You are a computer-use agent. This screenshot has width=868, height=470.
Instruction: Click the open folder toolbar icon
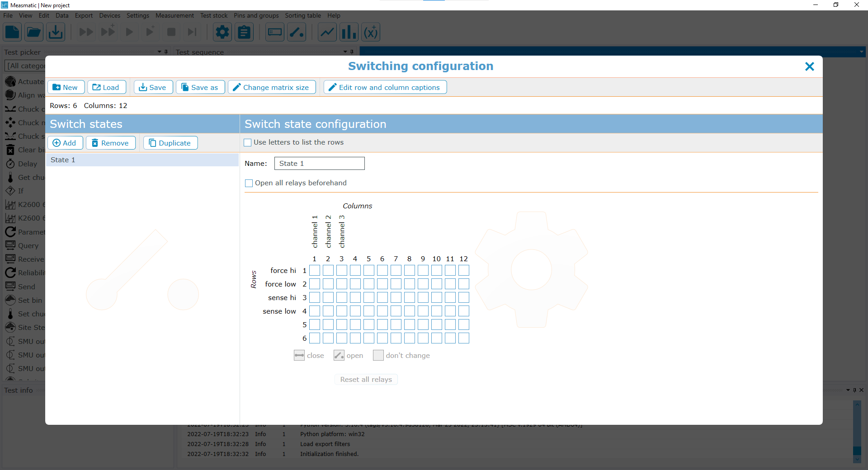[34, 32]
